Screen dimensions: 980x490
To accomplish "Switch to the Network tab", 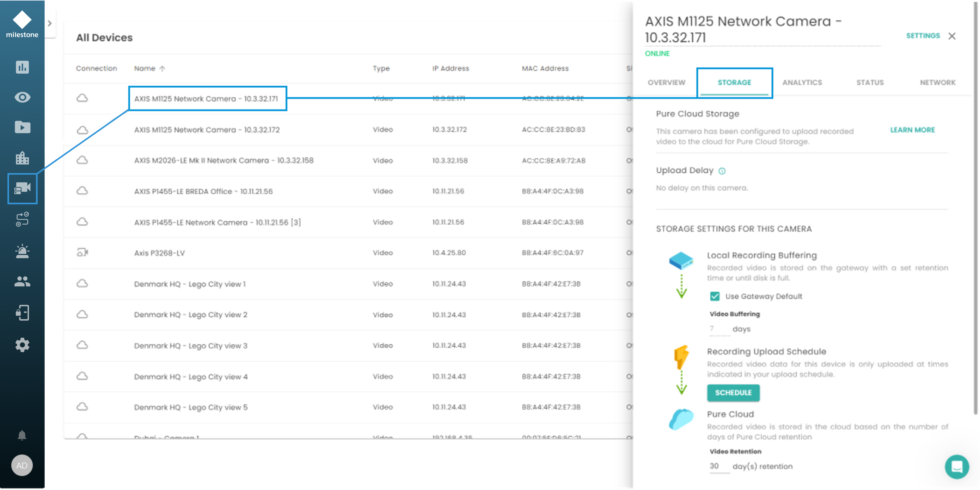I will (x=937, y=83).
